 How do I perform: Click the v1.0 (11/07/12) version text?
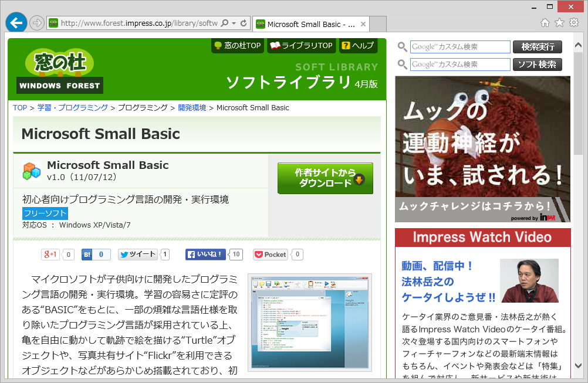coord(82,177)
